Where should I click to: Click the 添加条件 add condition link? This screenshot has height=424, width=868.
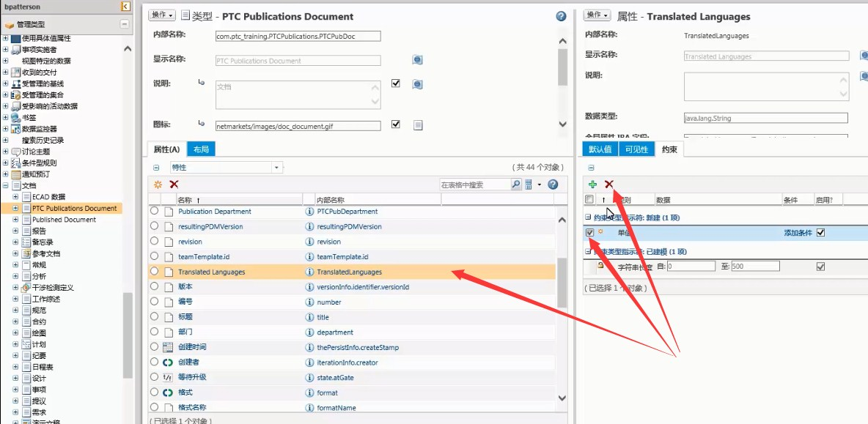pyautogui.click(x=798, y=234)
